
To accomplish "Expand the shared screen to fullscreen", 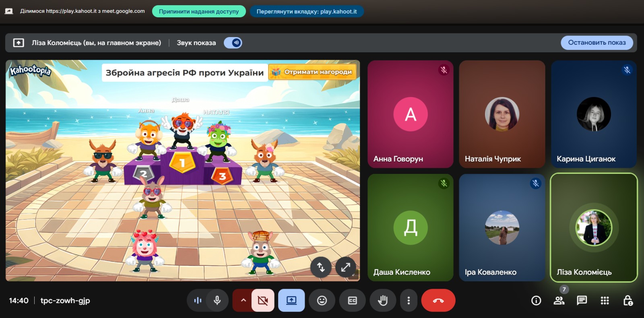I will (345, 267).
